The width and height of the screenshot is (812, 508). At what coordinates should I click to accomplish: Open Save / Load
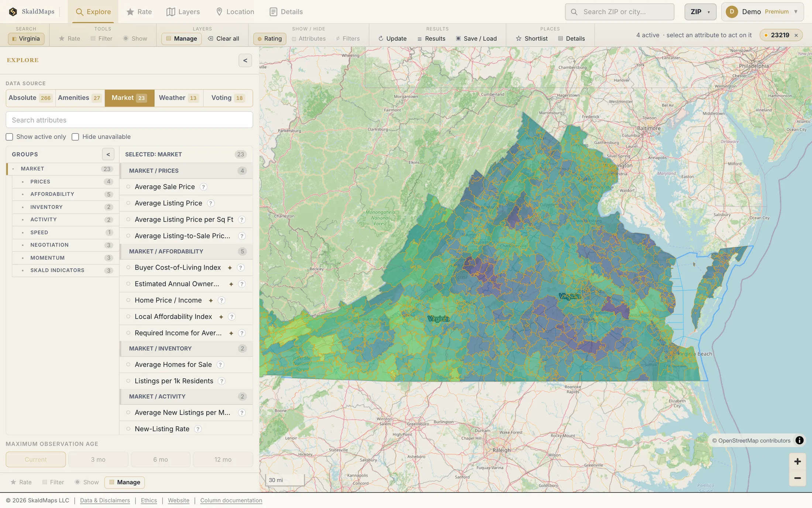point(476,38)
